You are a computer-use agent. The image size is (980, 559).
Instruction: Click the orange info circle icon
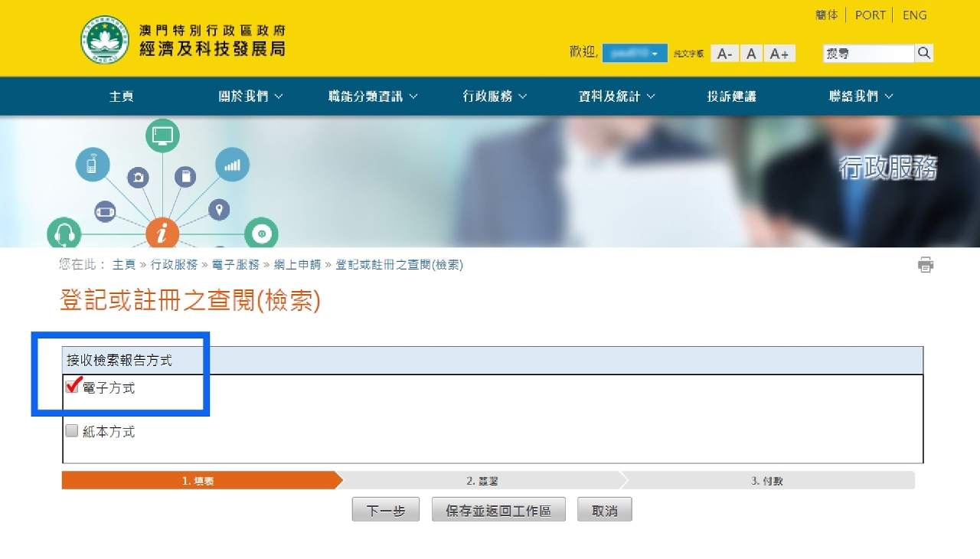tap(162, 233)
